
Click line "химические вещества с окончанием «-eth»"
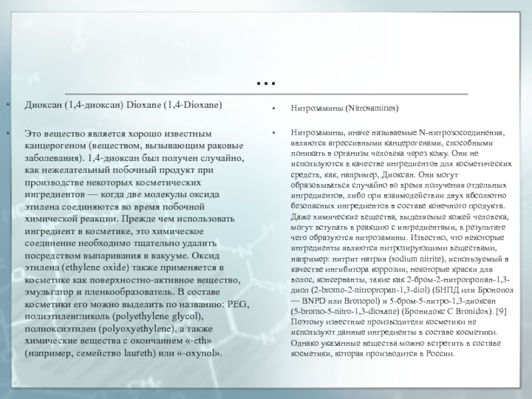point(118,341)
